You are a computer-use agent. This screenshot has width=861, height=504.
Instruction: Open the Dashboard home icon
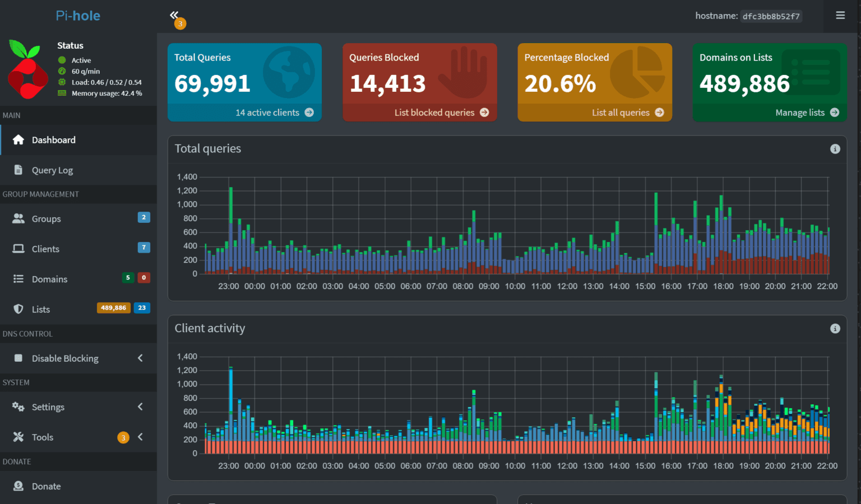point(19,139)
